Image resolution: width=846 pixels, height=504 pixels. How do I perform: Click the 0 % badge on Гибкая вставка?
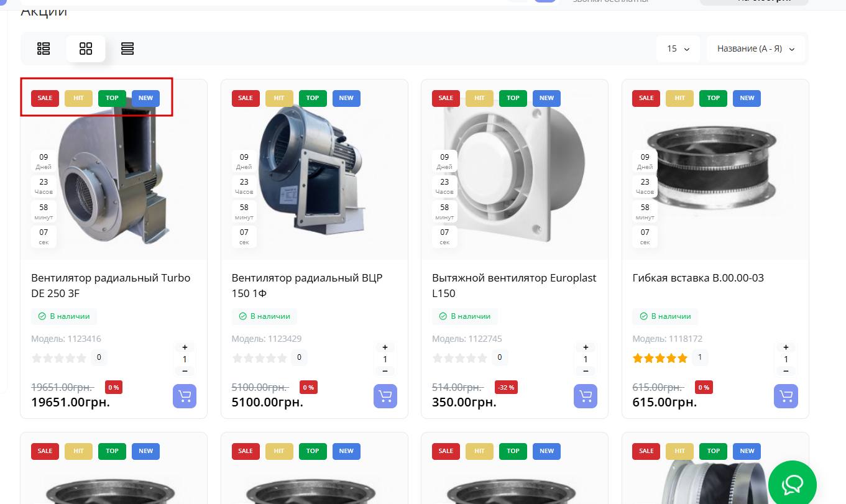coord(704,387)
